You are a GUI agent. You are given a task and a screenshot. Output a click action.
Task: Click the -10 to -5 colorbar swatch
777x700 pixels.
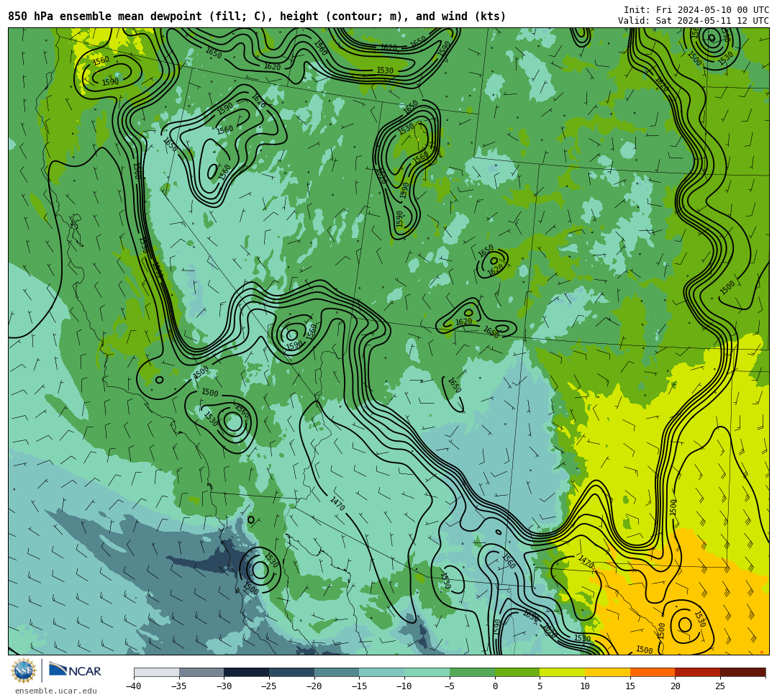pyautogui.click(x=427, y=672)
